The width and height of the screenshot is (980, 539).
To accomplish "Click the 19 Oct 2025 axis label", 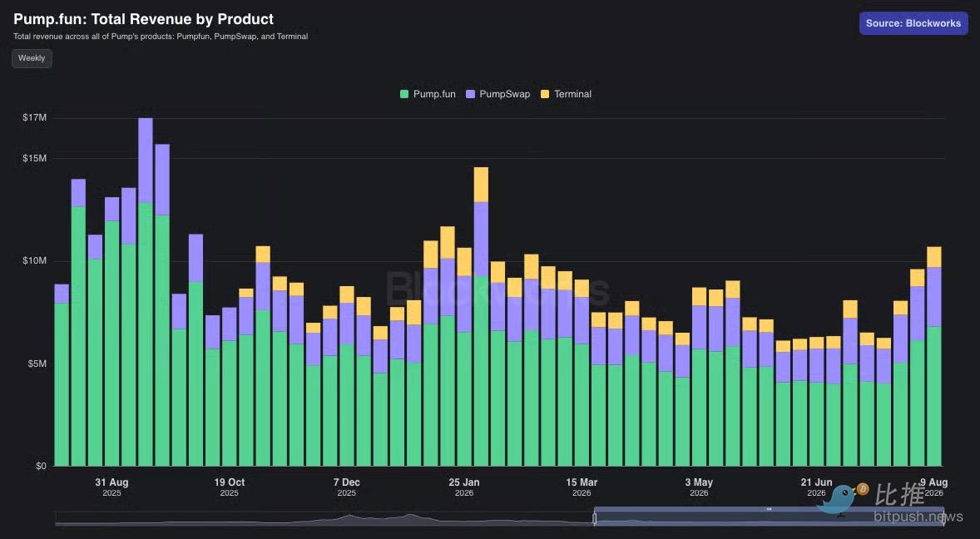I will click(230, 487).
